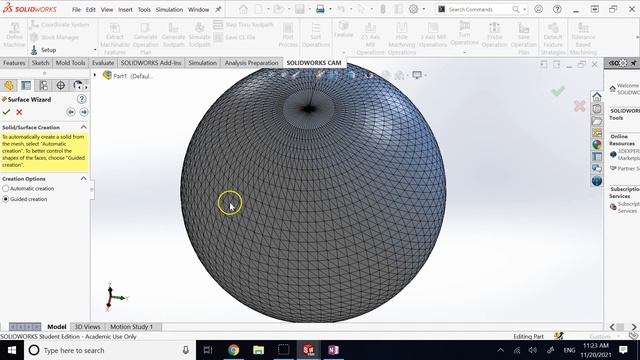The image size is (640, 360).
Task: Open the Tools menu
Action: click(x=144, y=9)
